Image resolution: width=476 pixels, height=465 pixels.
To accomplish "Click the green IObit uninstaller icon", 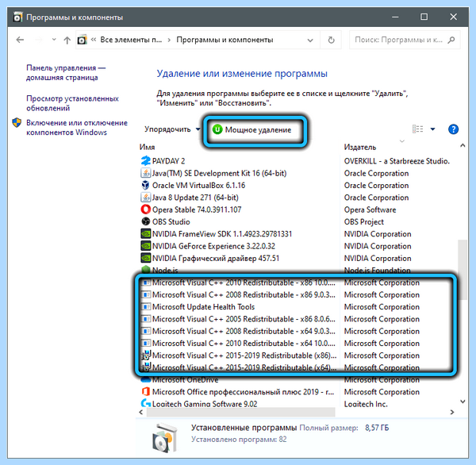I will (217, 129).
